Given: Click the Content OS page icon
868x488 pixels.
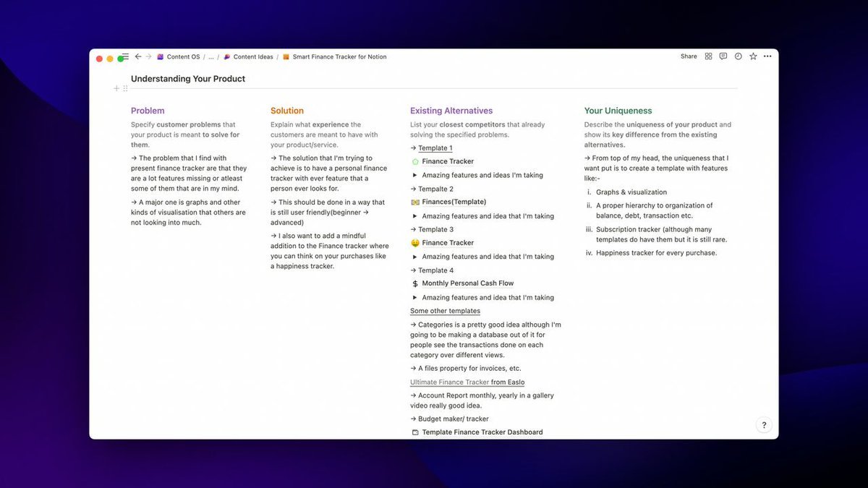Looking at the screenshot, I should [161, 56].
